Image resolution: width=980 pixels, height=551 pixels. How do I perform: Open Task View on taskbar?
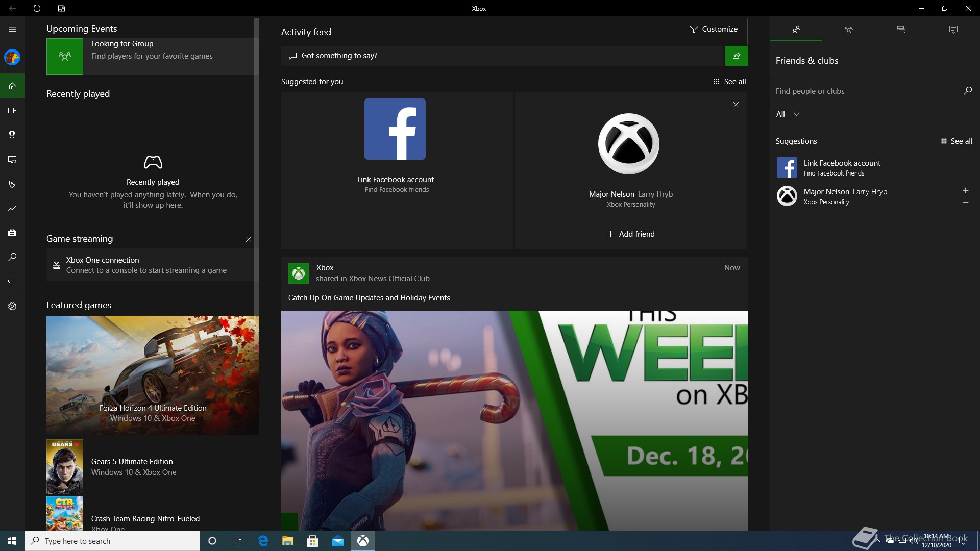[237, 541]
